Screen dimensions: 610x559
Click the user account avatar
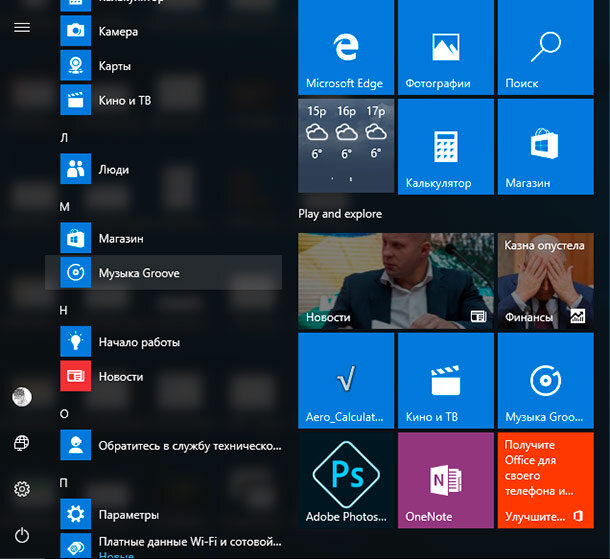click(22, 397)
